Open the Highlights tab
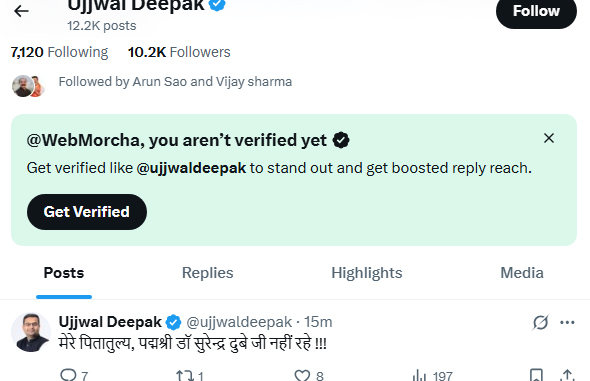The height and width of the screenshot is (381, 590). click(x=367, y=273)
